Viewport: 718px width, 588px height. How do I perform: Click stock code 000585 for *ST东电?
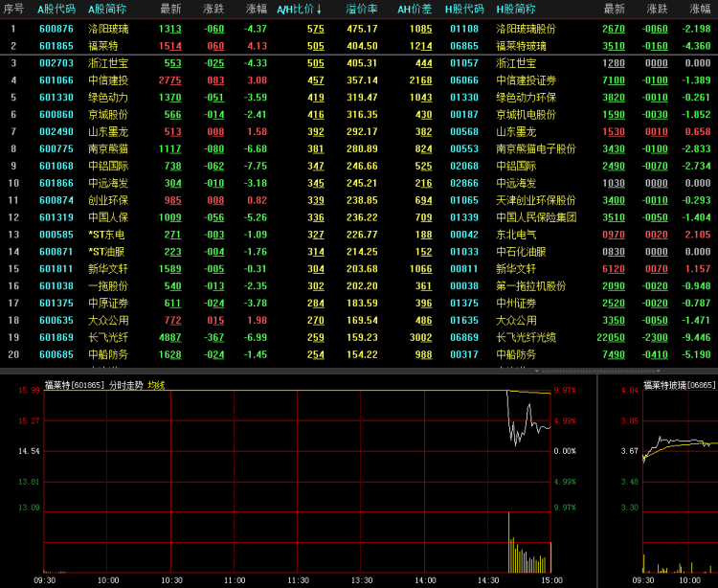click(x=56, y=235)
